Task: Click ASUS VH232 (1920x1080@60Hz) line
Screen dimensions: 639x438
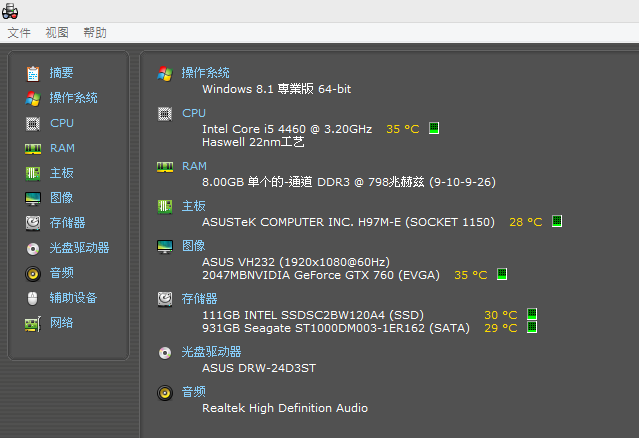Action: tap(296, 262)
